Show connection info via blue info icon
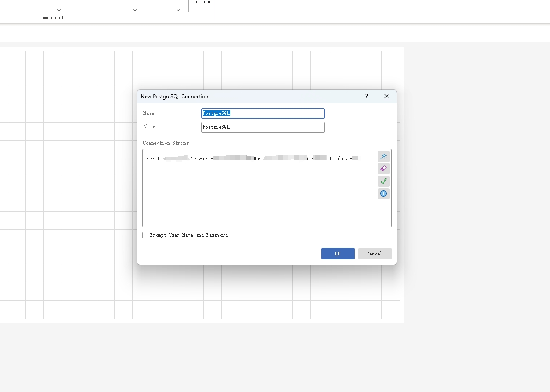This screenshot has width=550, height=392. (x=384, y=194)
